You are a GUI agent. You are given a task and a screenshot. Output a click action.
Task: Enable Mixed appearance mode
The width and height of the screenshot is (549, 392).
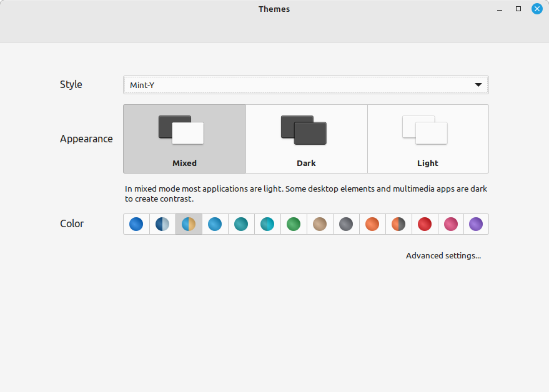[x=184, y=139]
